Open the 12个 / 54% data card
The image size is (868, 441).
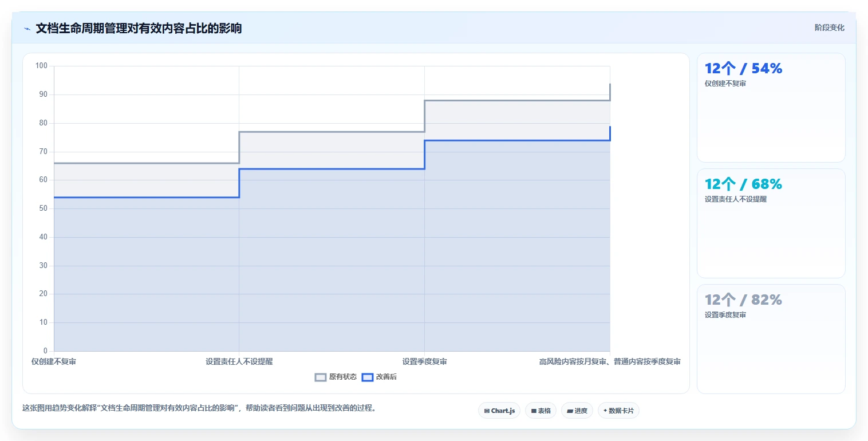tap(771, 108)
